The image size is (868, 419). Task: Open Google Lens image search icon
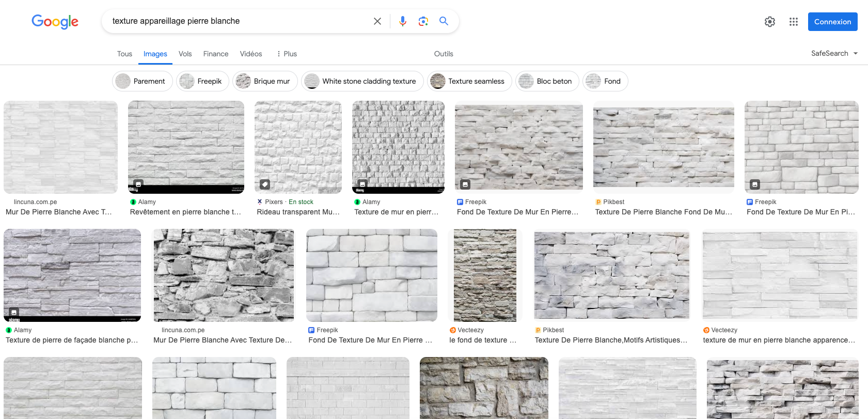[423, 21]
